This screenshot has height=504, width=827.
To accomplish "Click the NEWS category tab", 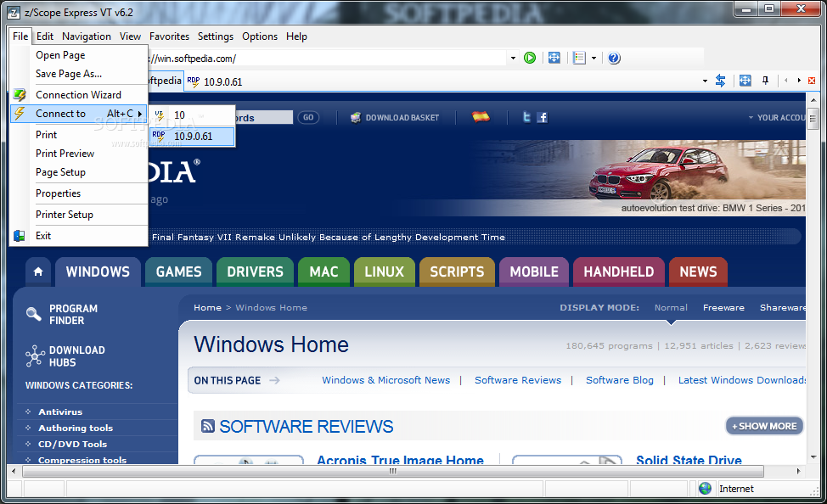I will pos(698,272).
